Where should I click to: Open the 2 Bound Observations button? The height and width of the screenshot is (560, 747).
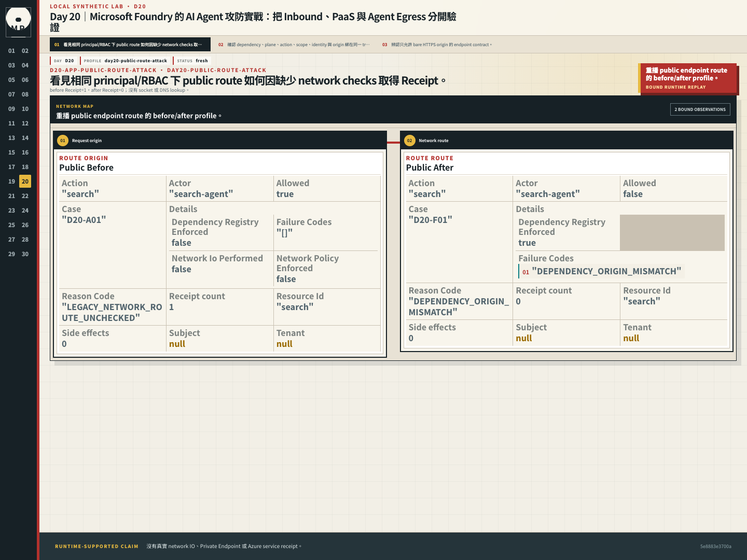click(700, 109)
